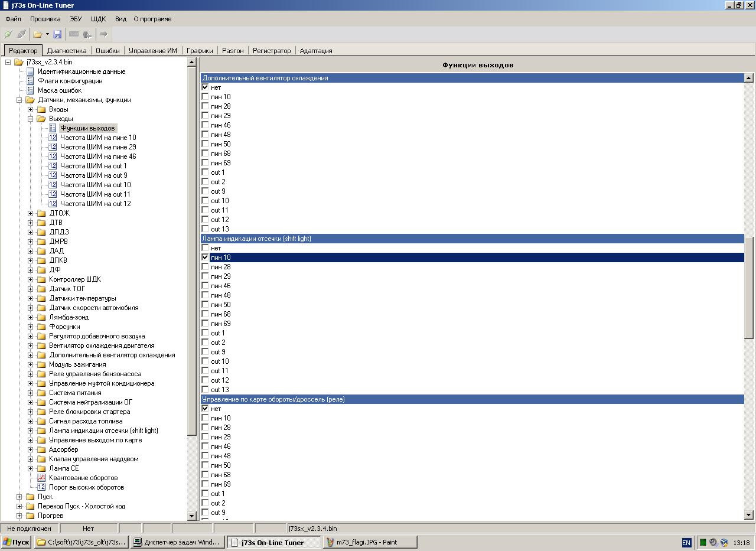Screen dimensions: 756x551
Task: Click the speaker volume tray icon
Action: click(713, 543)
